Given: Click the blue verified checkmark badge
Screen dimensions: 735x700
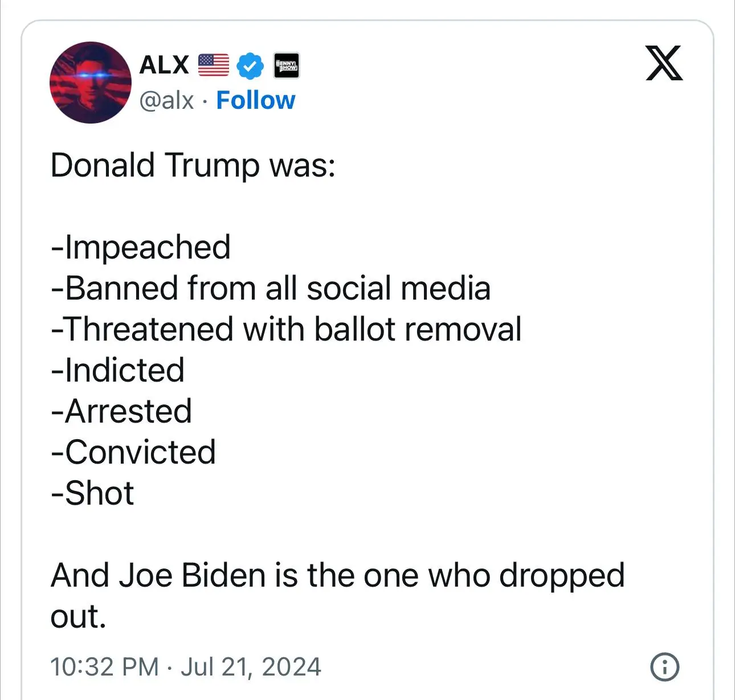Looking at the screenshot, I should 250,66.
